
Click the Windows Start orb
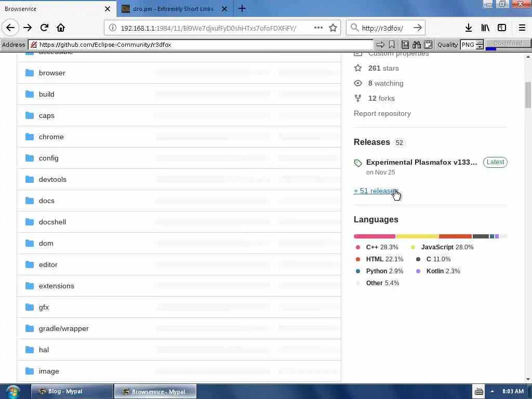[12, 392]
